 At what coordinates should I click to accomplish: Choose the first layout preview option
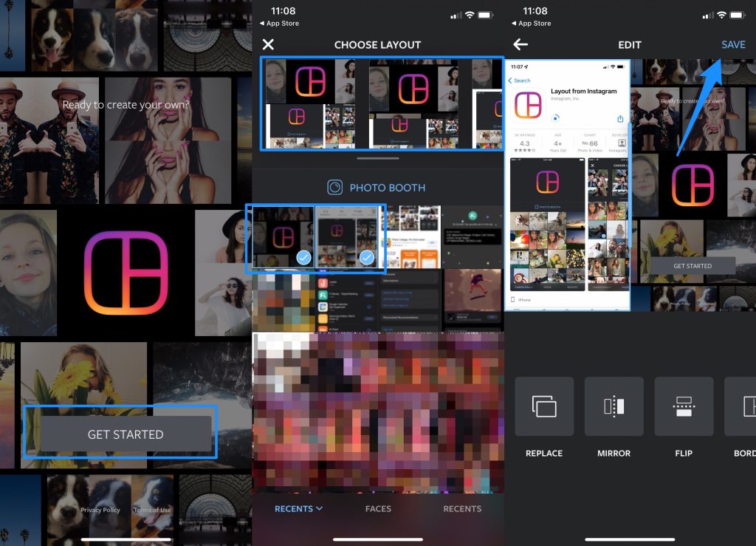click(x=311, y=103)
